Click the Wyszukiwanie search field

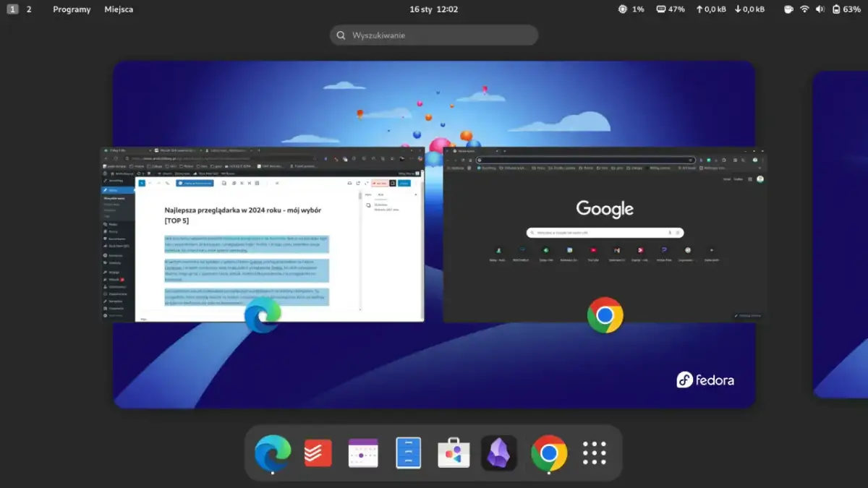tap(434, 35)
